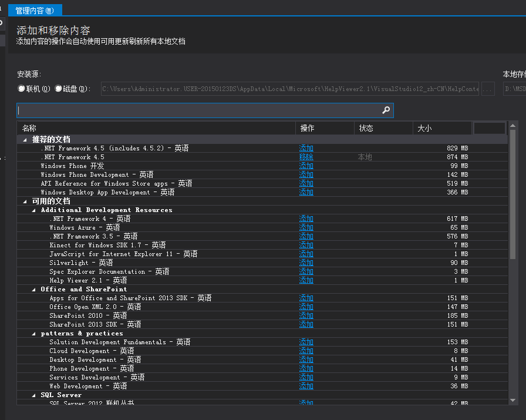This screenshot has width=526, height=420.
Task: Select the 磁盘 radio button
Action: (x=58, y=88)
